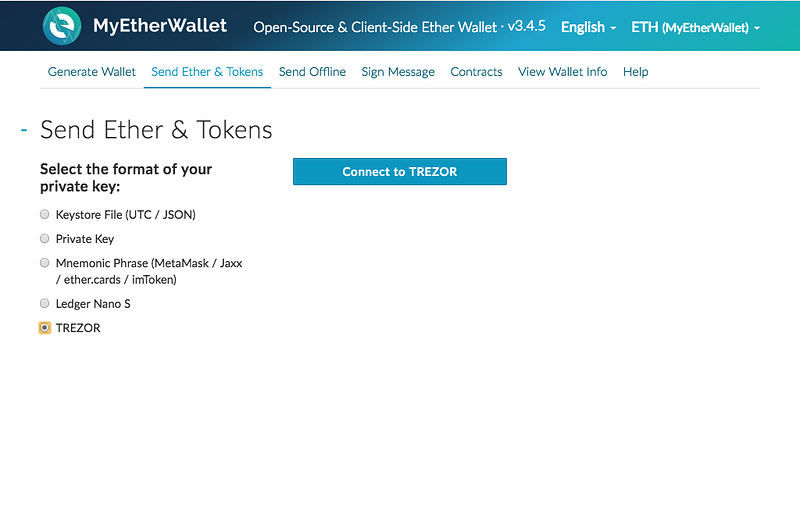This screenshot has width=800, height=508.
Task: Click the MyEtherWallet round logo icon
Action: click(x=62, y=26)
